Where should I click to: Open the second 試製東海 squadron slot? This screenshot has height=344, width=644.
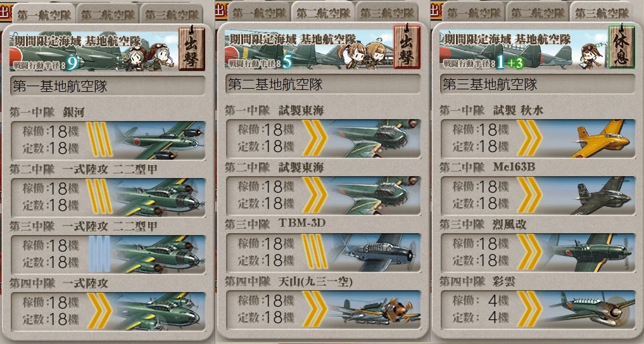point(323,196)
